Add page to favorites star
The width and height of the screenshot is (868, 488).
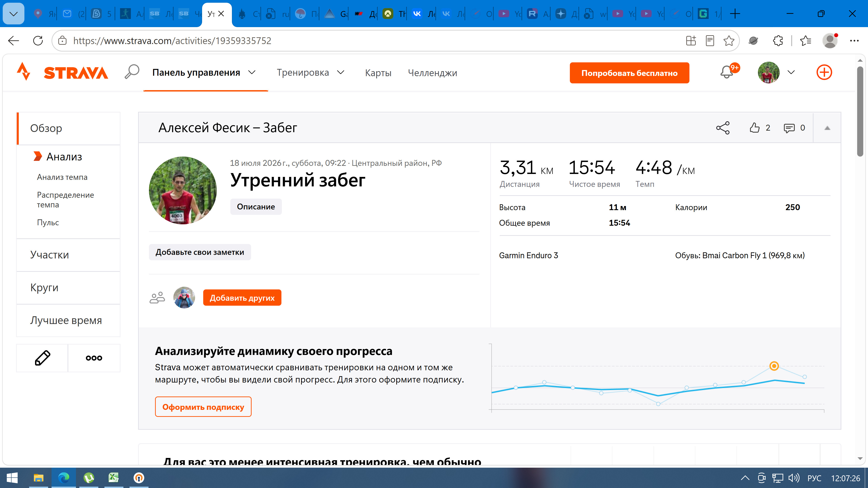pyautogui.click(x=729, y=41)
